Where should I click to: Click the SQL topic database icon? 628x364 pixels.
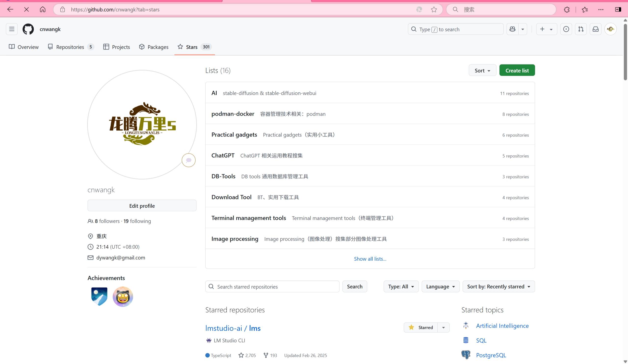click(x=466, y=340)
